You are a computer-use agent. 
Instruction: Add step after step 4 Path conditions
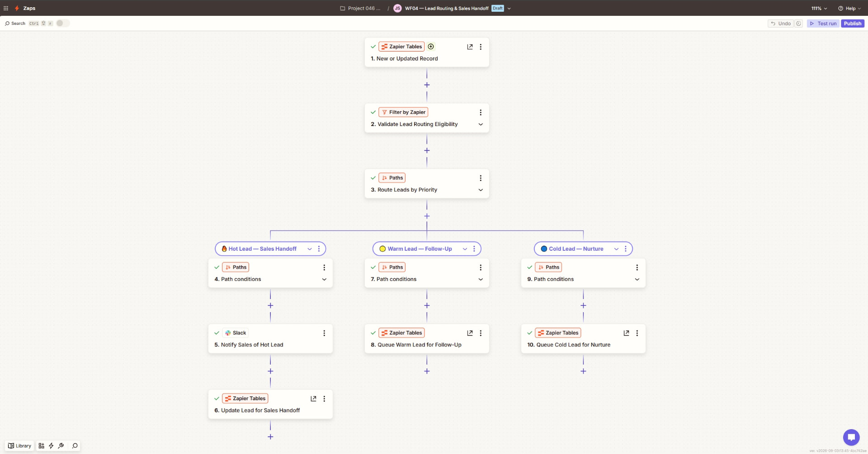(x=270, y=305)
